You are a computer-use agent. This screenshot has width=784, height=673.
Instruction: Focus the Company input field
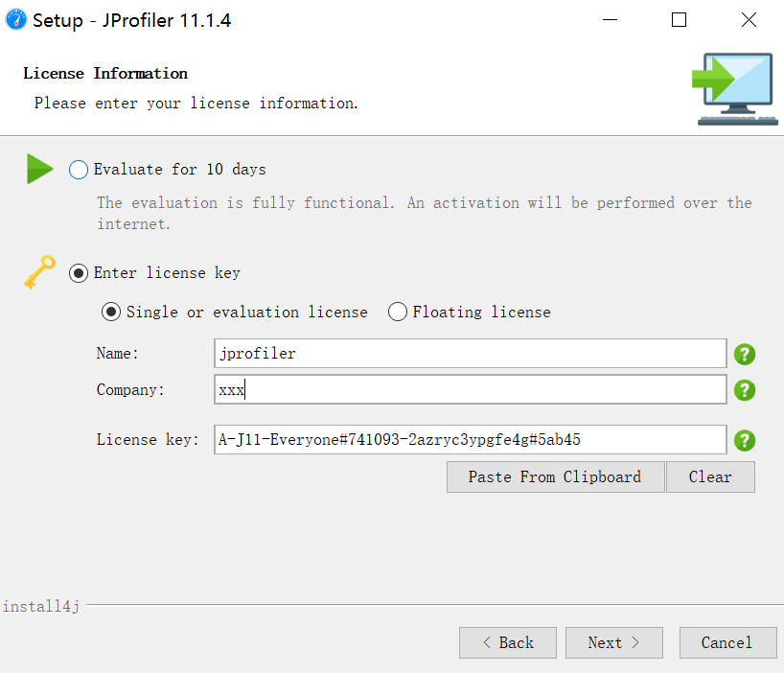coord(470,389)
